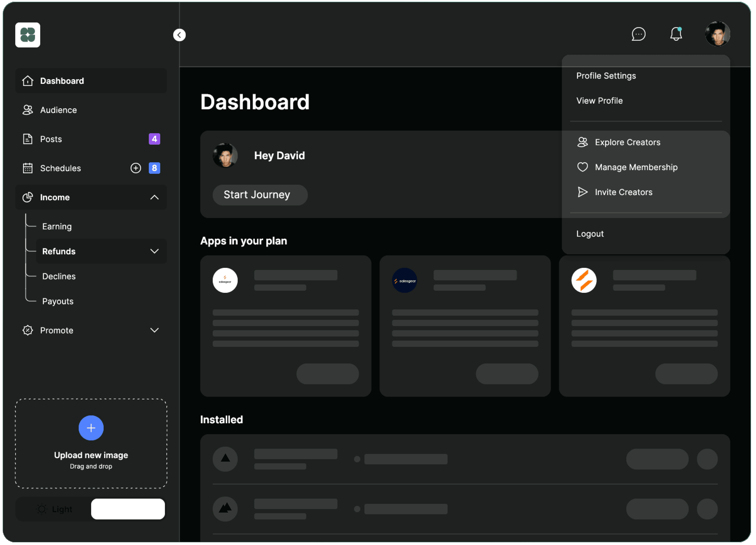Click the Posts document icon
This screenshot has width=756, height=545.
[28, 139]
